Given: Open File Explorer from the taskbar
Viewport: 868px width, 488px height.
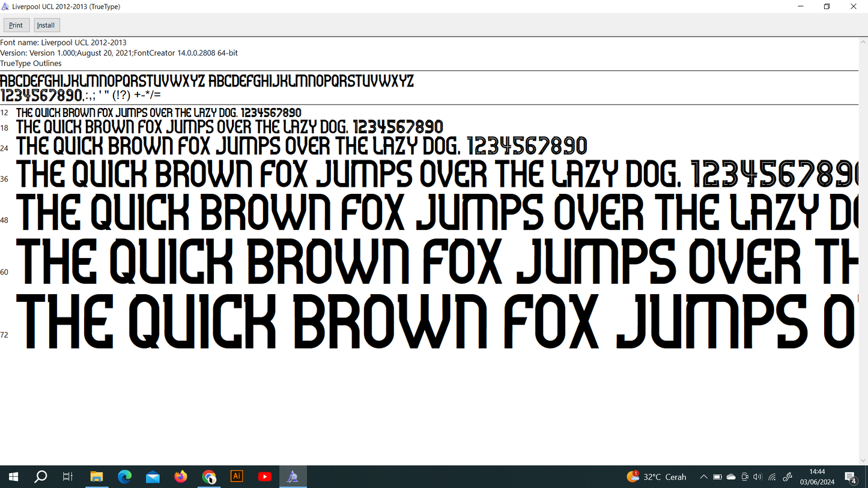Looking at the screenshot, I should pyautogui.click(x=96, y=477).
